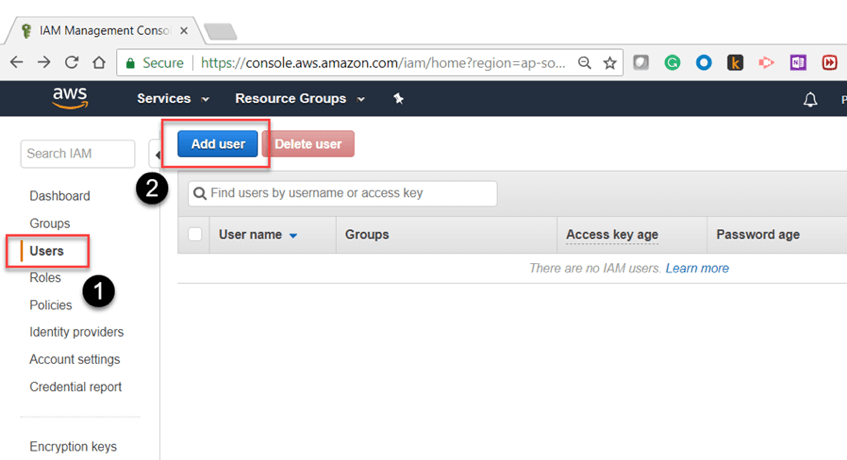
Task: Open the blue circle extension icon
Action: (x=704, y=63)
